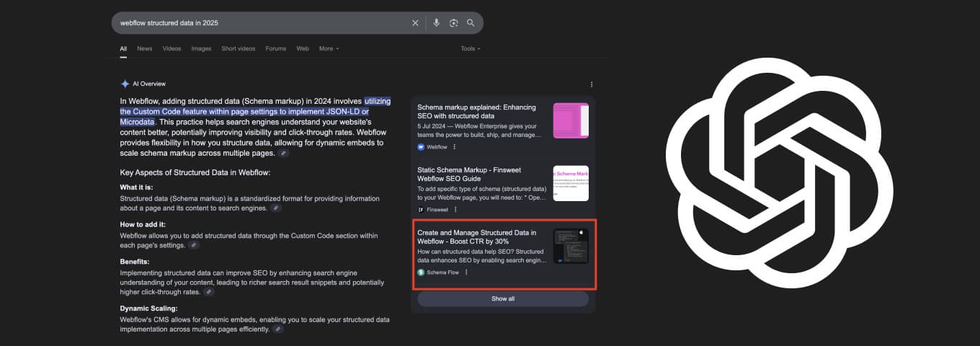Screen dimensions: 980x346
Task: Click the magnifying glass search icon
Action: [471, 23]
